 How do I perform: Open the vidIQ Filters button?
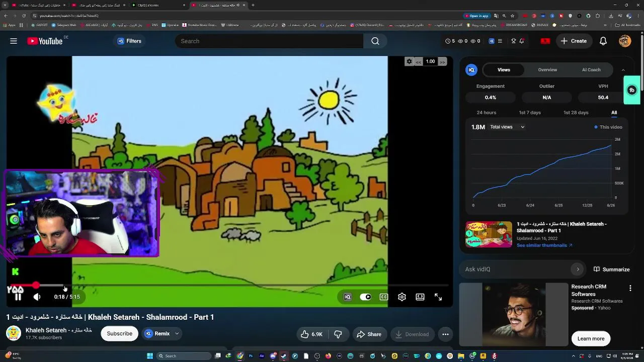click(129, 41)
